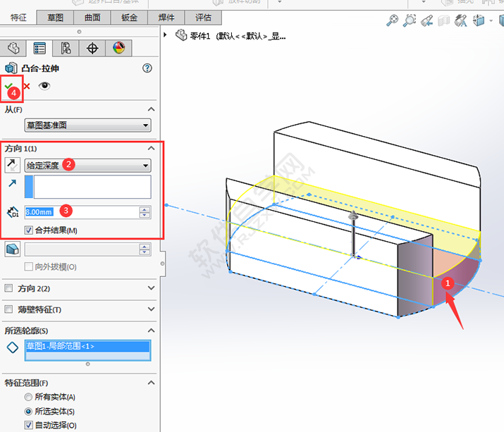The image size is (504, 432).
Task: Click the help question mark icon
Action: 147,68
